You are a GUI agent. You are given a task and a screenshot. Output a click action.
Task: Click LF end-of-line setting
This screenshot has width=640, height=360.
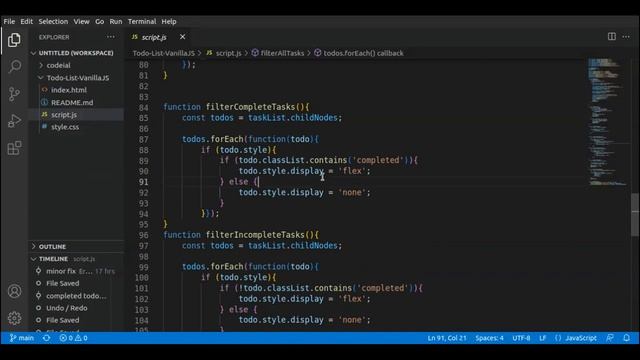pos(542,338)
